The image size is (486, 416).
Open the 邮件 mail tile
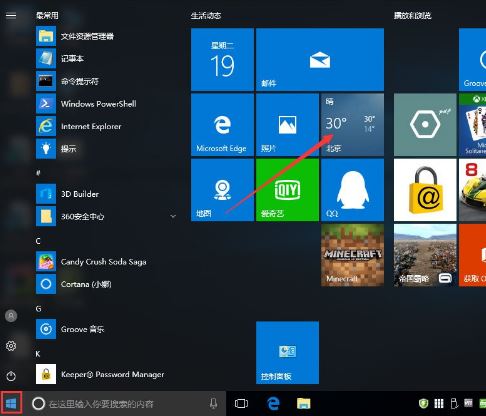[x=320, y=59]
